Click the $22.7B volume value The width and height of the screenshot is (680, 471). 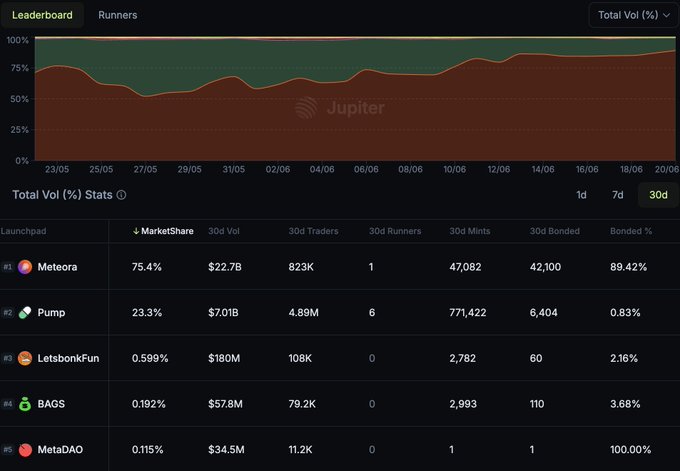[225, 267]
